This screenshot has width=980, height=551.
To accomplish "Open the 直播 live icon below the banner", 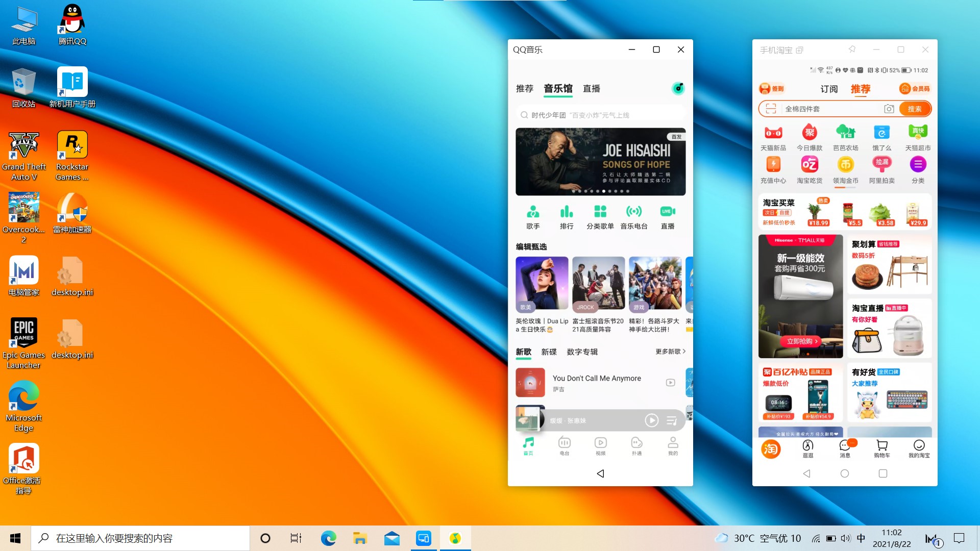I will (x=668, y=217).
